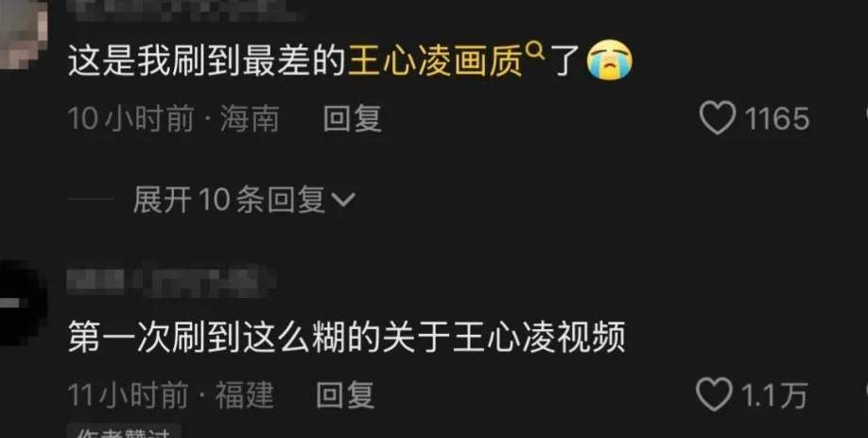Like the comment from 海南 with heart icon
The width and height of the screenshot is (868, 438).
718,118
